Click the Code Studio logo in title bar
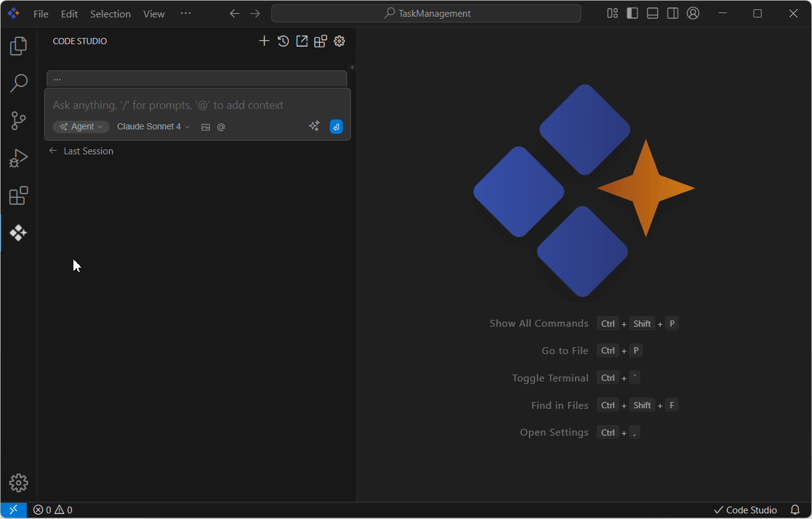This screenshot has width=812, height=519. tap(13, 13)
